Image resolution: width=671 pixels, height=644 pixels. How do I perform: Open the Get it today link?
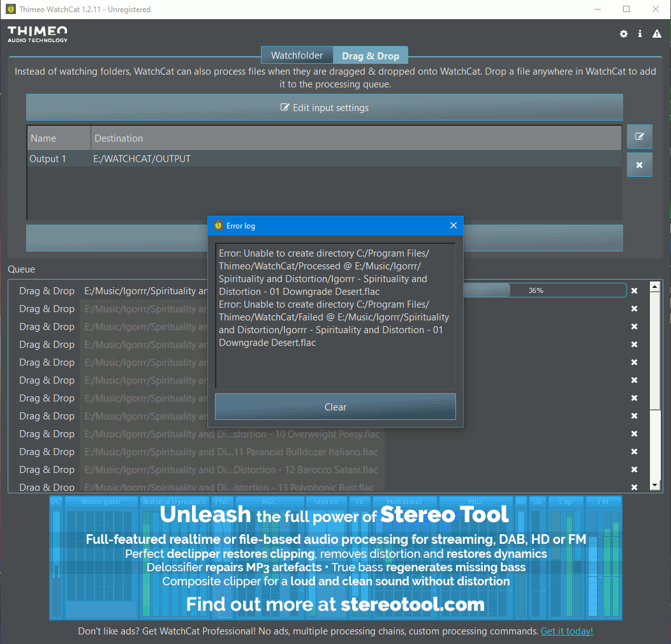click(566, 631)
